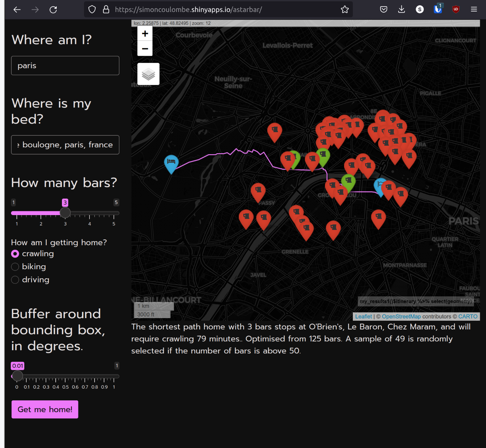Click the bars-count slider handle
This screenshot has width=486, height=448.
tap(65, 213)
